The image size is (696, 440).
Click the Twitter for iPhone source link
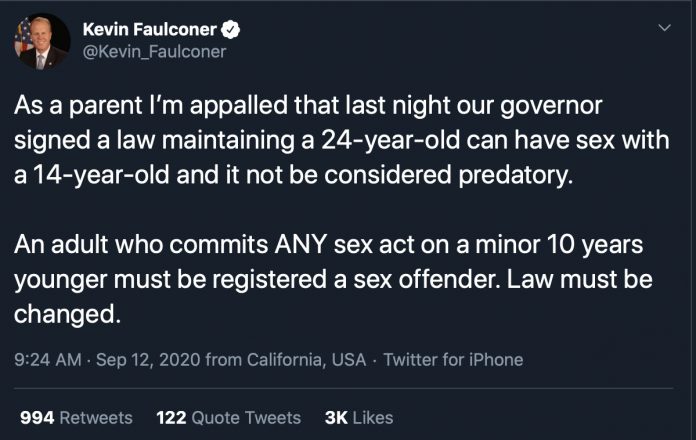click(x=453, y=360)
